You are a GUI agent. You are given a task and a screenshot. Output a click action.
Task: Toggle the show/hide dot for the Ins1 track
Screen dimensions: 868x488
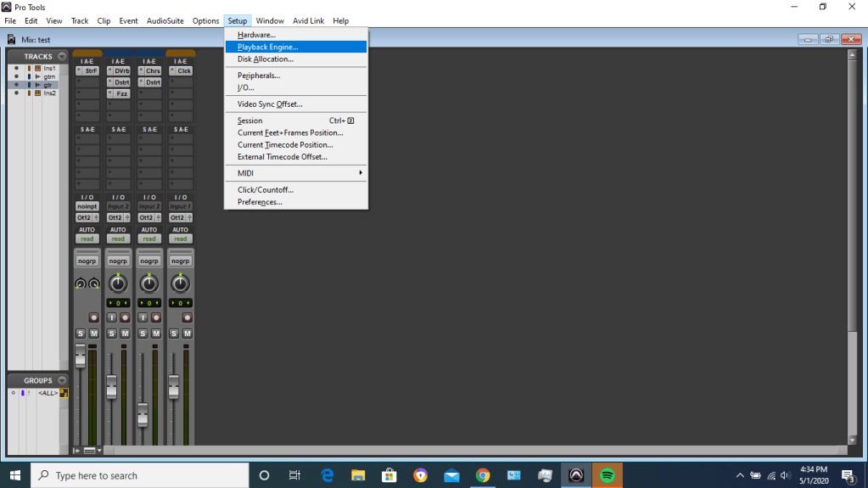[16, 68]
